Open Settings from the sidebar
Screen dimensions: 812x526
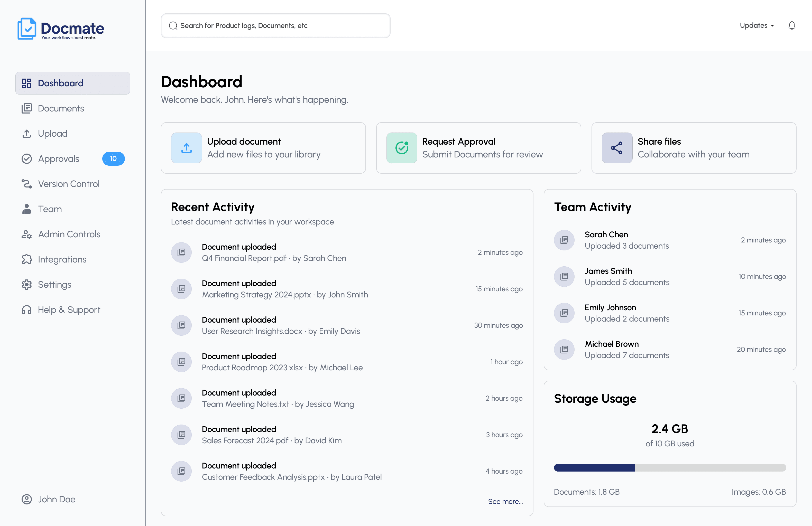[73, 285]
